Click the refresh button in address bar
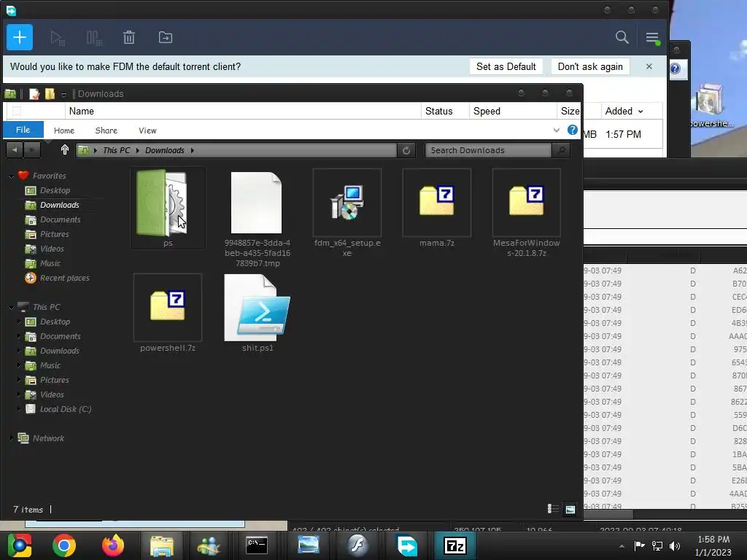This screenshot has width=747, height=560. pyautogui.click(x=406, y=150)
